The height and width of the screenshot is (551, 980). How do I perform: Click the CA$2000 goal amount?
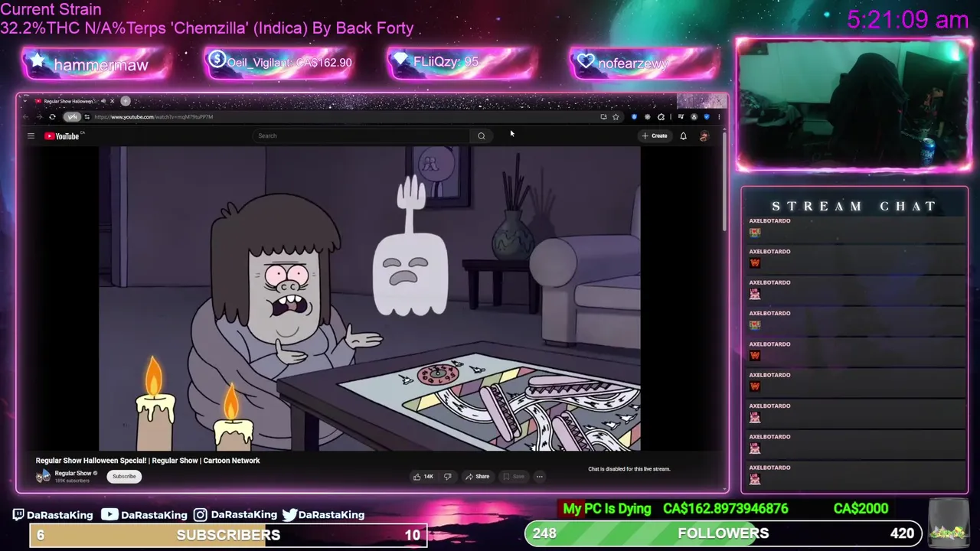tap(861, 509)
